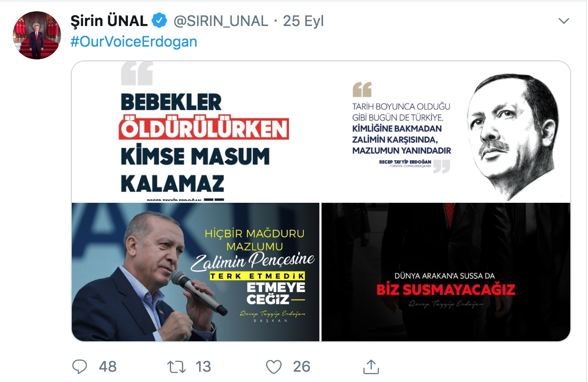Retweet this post using the arrows icon
Image resolution: width=588 pixels, height=382 pixels.
(x=176, y=367)
